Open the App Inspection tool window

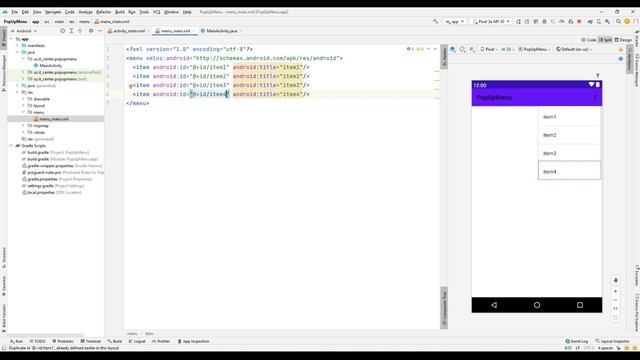coord(193,341)
